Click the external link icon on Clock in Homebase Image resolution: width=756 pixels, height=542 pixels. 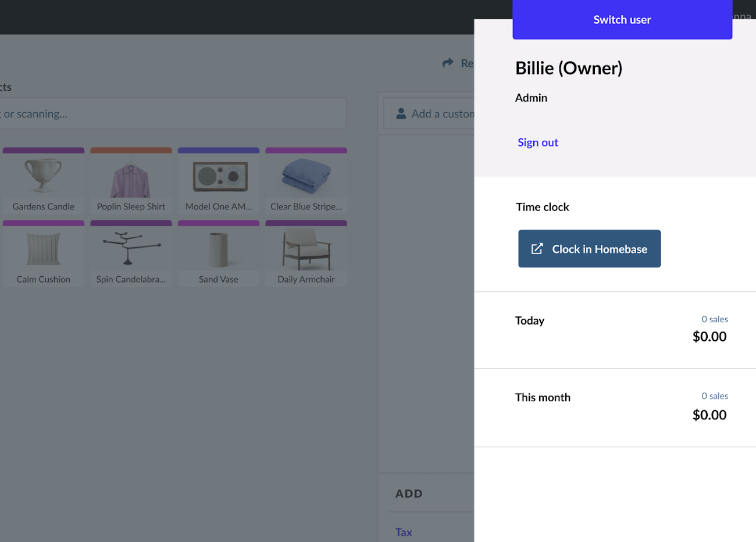coord(537,249)
